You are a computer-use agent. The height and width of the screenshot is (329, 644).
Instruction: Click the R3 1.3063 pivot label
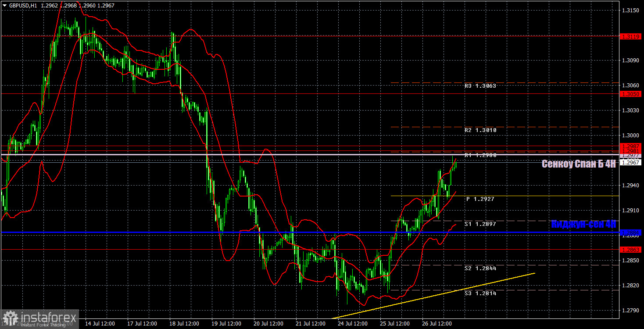[x=480, y=86]
